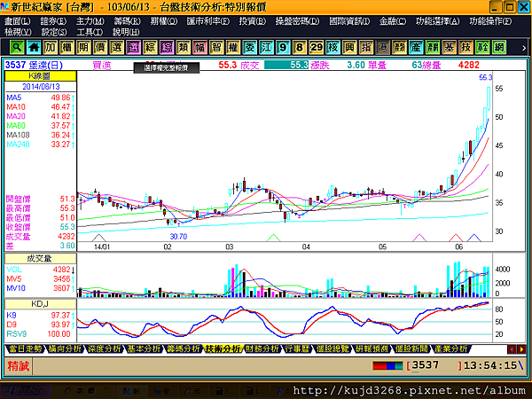The width and height of the screenshot is (532, 399).
Task: Click the KD,J indicator header
Action: tap(40, 303)
